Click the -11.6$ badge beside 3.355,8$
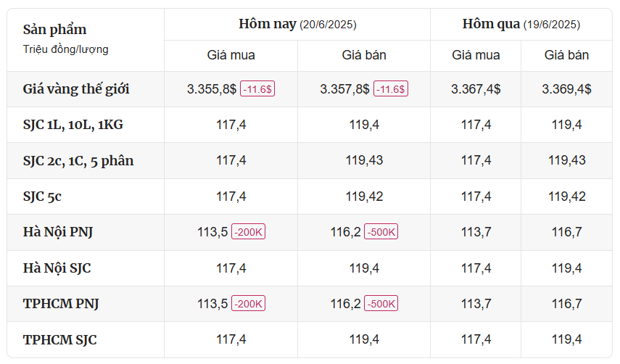This screenshot has height=364, width=620. (x=257, y=89)
